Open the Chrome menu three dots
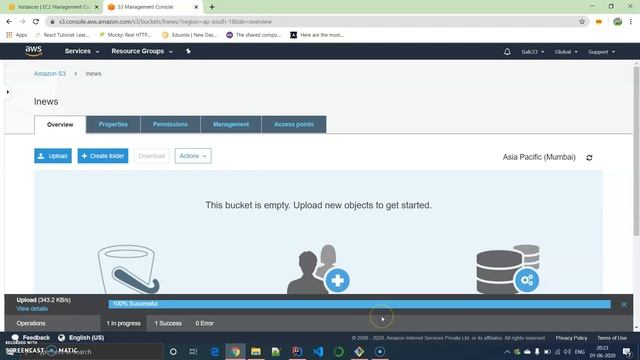The height and width of the screenshot is (360, 640). [631, 22]
